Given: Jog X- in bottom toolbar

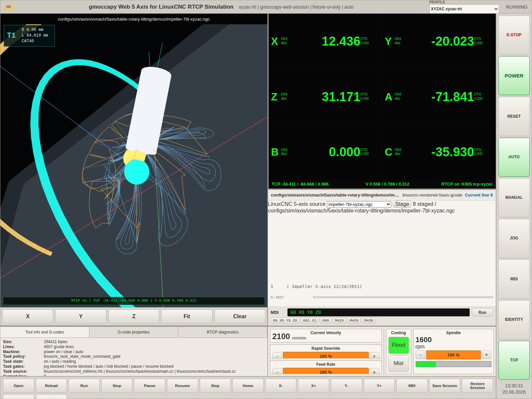Looking at the screenshot, I should [281, 386].
